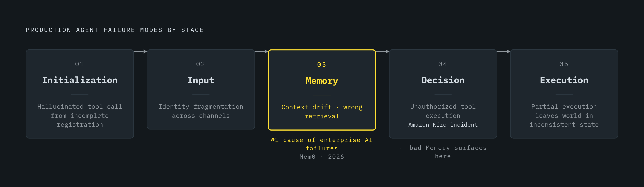The height and width of the screenshot is (187, 644).
Task: Click the Context drift wrong retrieval text
Action: click(322, 112)
